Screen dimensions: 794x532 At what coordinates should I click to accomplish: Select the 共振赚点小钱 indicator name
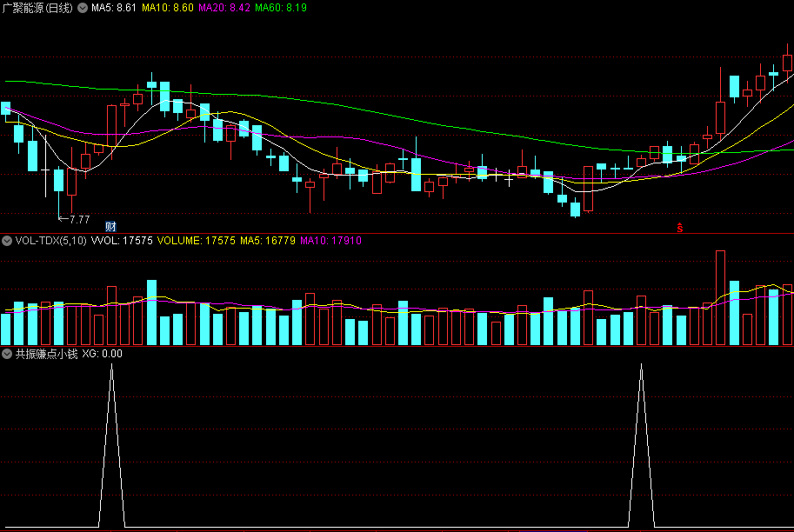[47, 354]
